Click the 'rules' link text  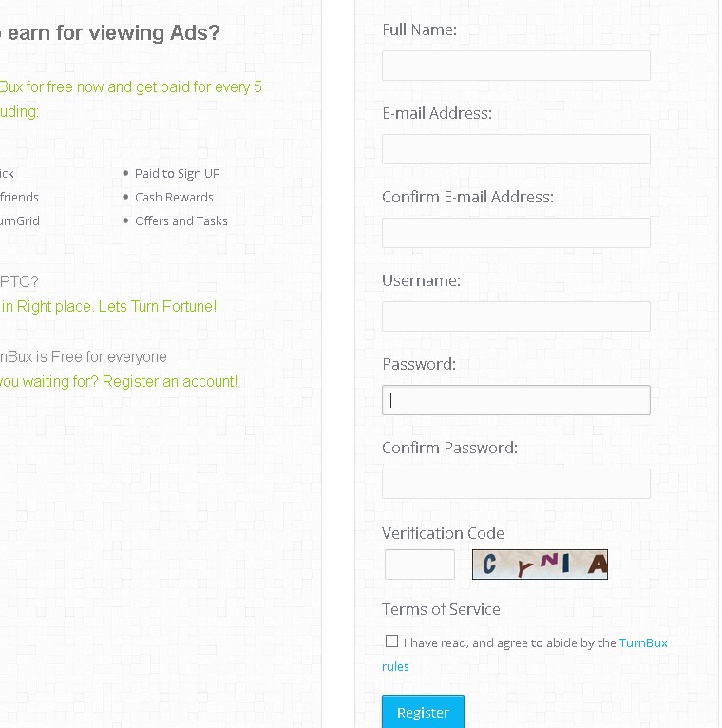pyautogui.click(x=395, y=667)
